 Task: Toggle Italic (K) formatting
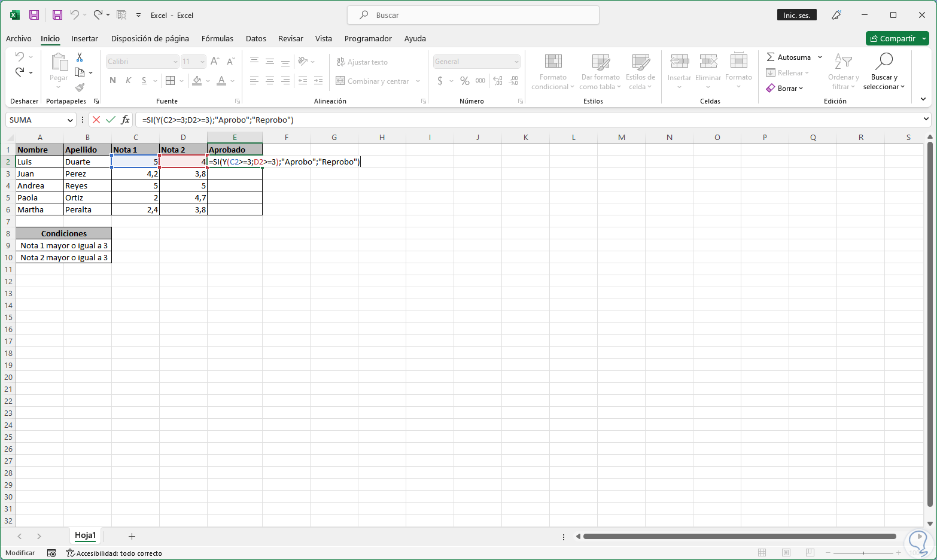tap(128, 81)
